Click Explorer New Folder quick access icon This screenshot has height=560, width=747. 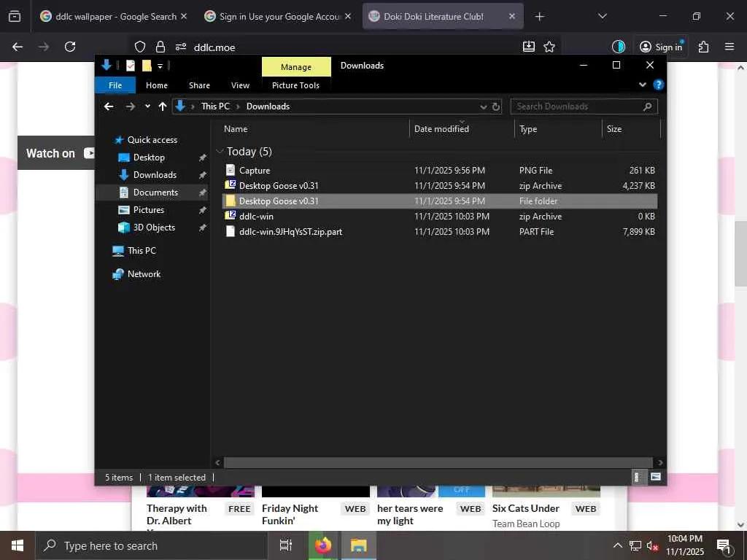tap(147, 66)
